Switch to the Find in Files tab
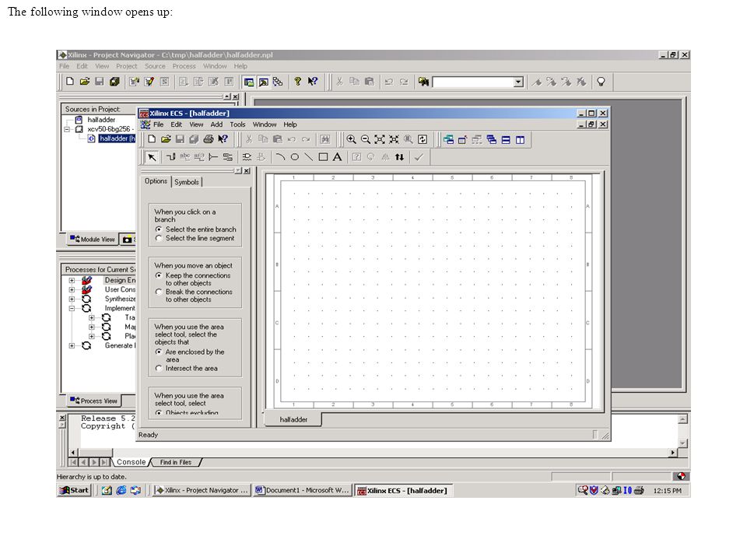 pos(175,462)
